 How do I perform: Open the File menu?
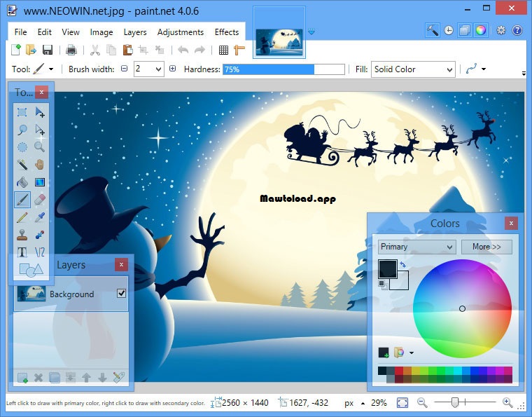[x=21, y=32]
